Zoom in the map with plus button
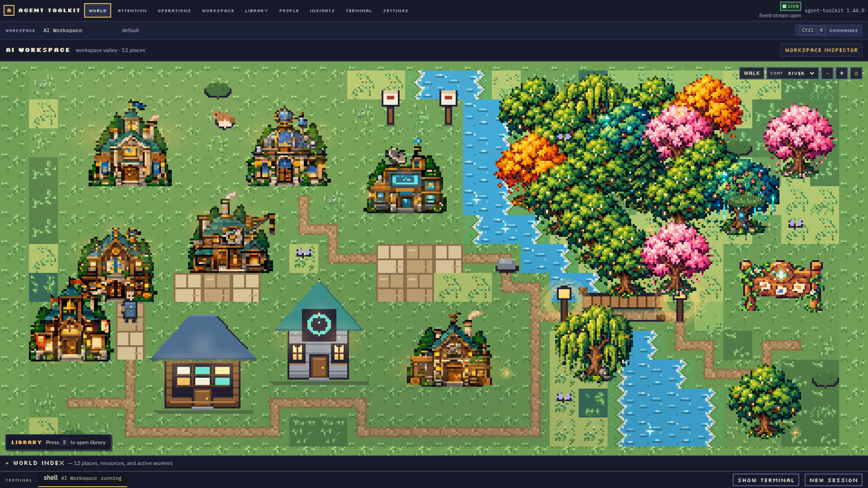 click(x=841, y=73)
